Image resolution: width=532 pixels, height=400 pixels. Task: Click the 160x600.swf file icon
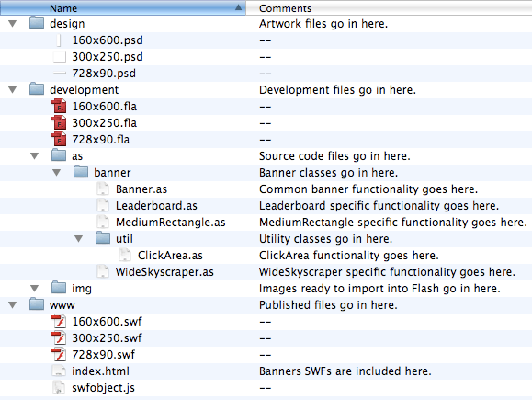click(x=59, y=321)
